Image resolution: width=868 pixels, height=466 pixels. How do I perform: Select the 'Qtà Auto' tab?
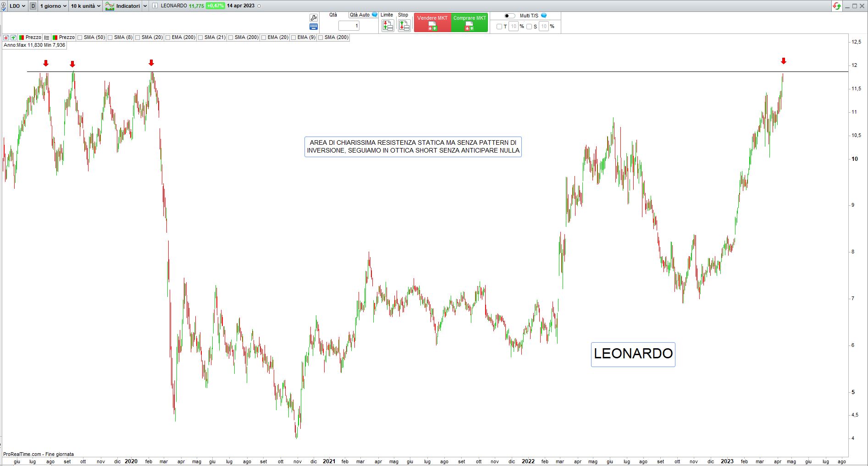point(359,15)
